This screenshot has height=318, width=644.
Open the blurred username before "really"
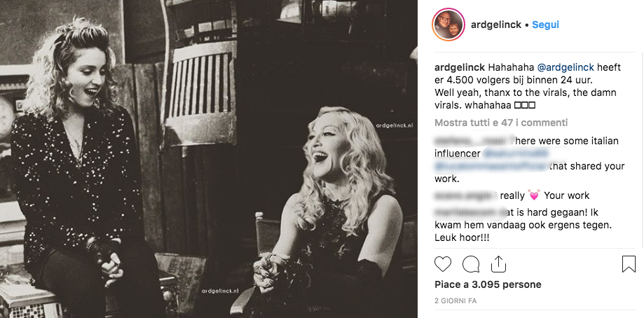pos(465,195)
